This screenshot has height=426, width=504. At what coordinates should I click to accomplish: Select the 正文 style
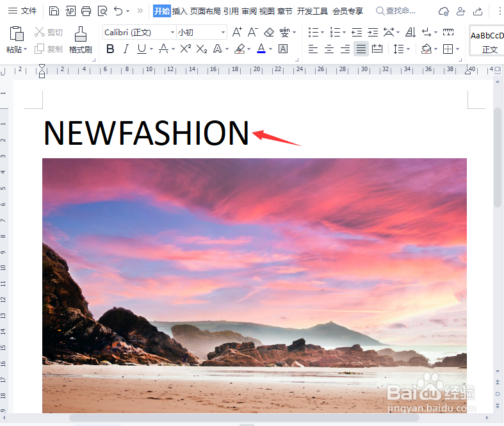487,41
